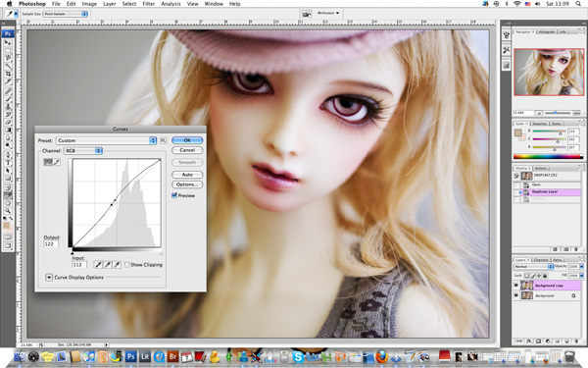Click the add layer mask icon
588x368 pixels.
[x=538, y=341]
